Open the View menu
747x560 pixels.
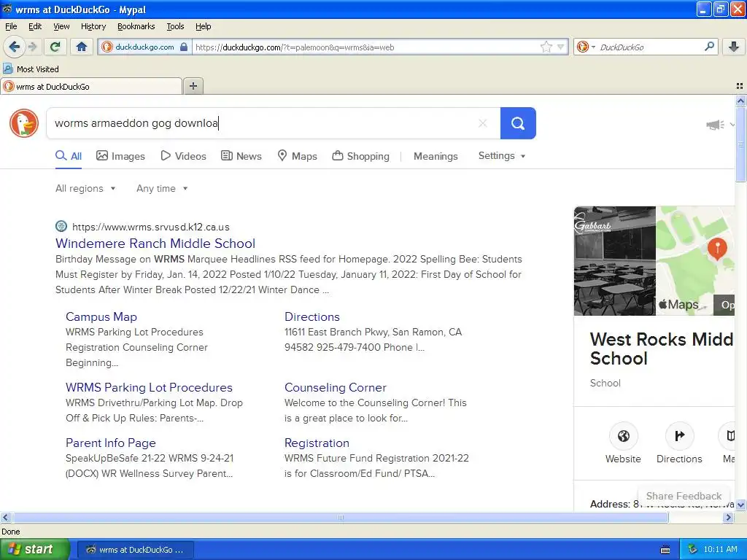pyautogui.click(x=61, y=26)
